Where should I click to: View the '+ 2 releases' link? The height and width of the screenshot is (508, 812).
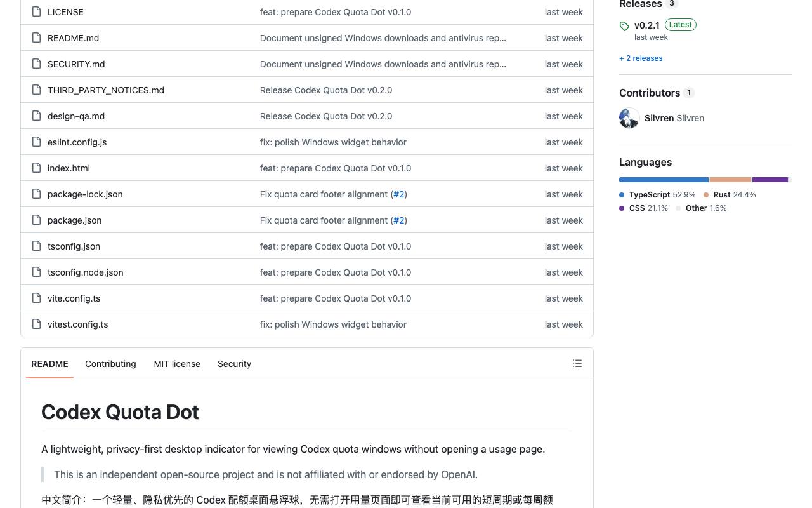(x=641, y=58)
